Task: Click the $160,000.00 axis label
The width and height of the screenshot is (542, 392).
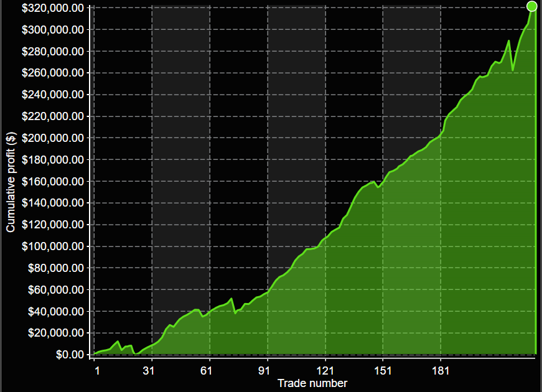Action: [x=53, y=182]
